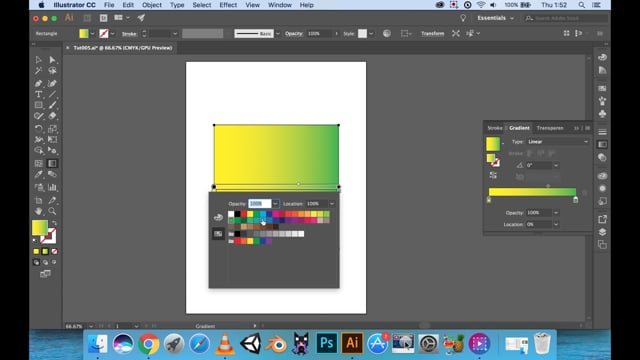Choose the Scale tool

point(52,129)
